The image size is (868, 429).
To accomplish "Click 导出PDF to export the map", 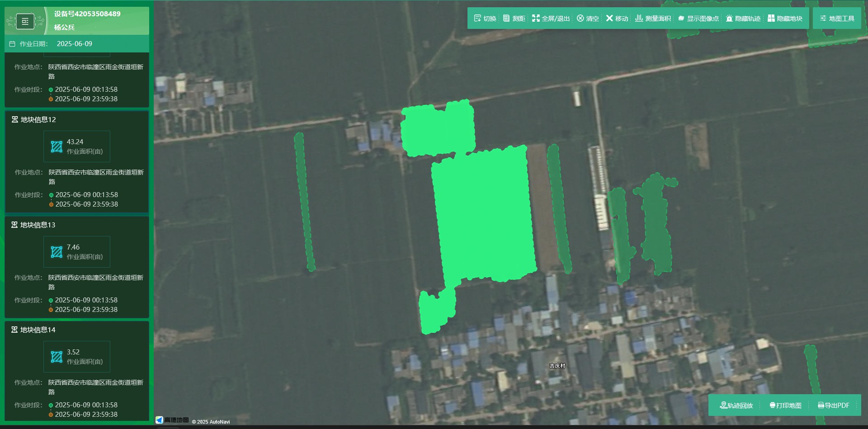I will coord(834,405).
